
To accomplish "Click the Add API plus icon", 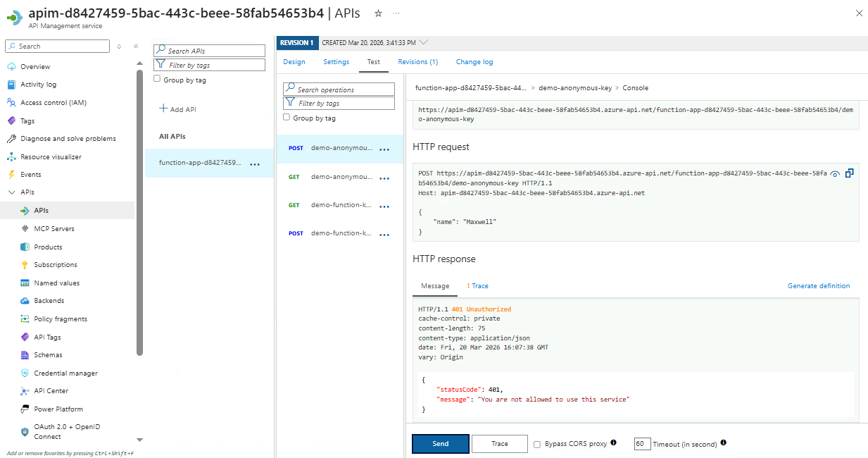I will [x=163, y=109].
